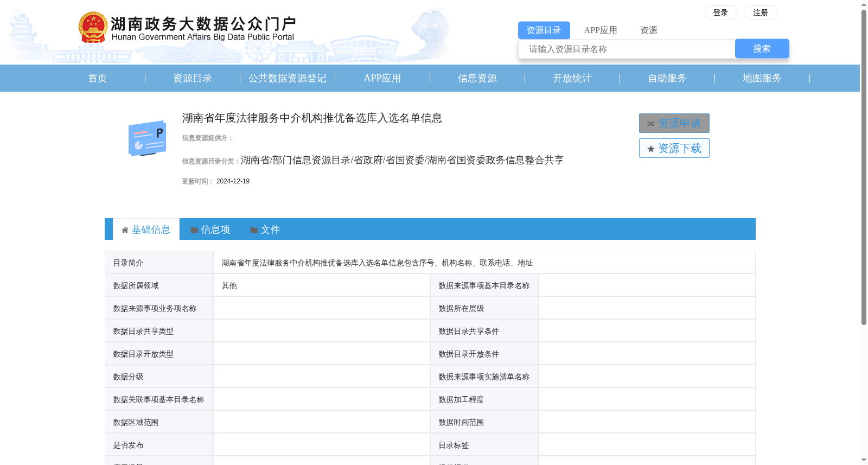Screen dimensions: 868x465
Task: Click the 数据所在层级 label
Action: point(461,308)
